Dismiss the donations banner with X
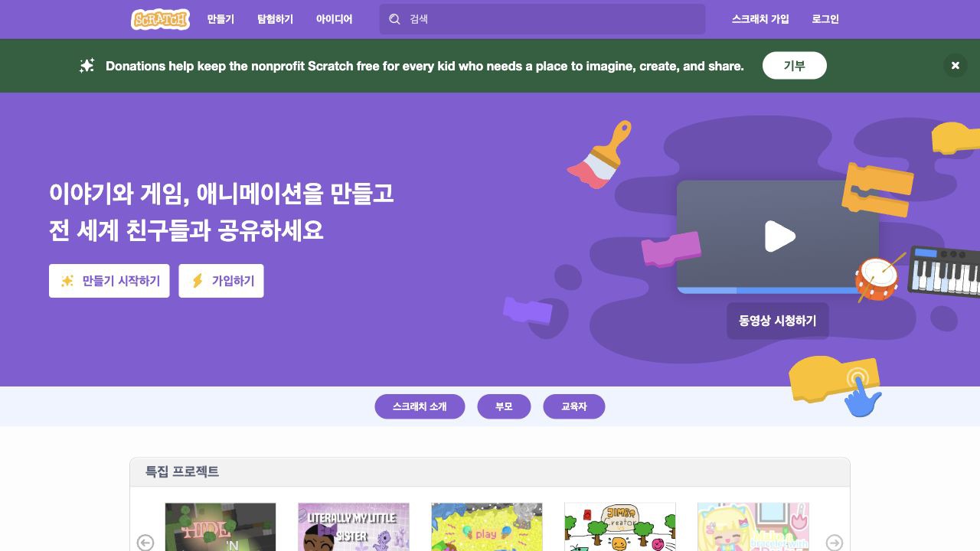 (955, 66)
